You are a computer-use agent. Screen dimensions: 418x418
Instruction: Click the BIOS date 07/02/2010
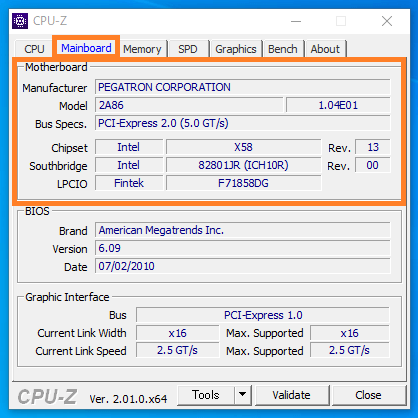(242, 266)
